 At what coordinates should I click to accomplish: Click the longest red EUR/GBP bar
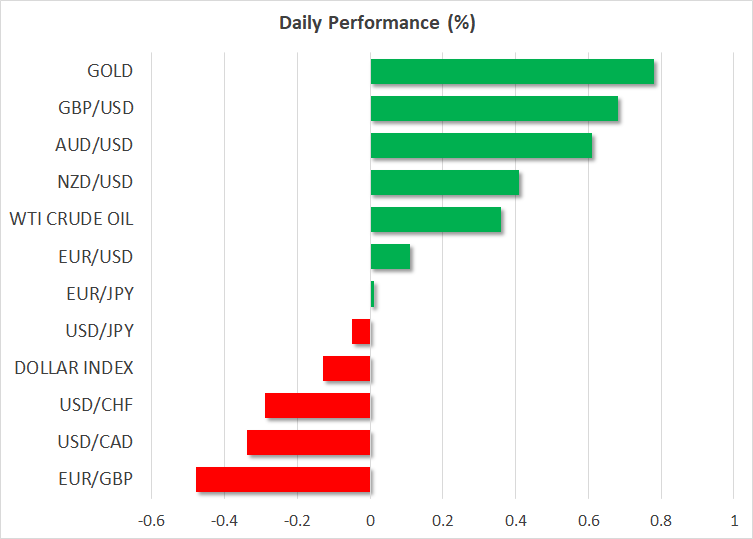283,479
